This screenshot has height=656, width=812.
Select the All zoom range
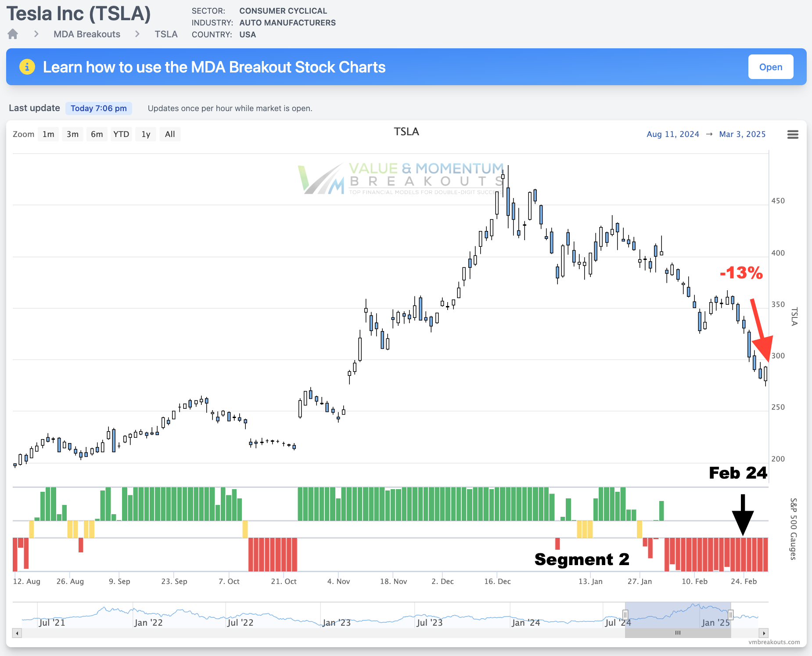tap(170, 134)
